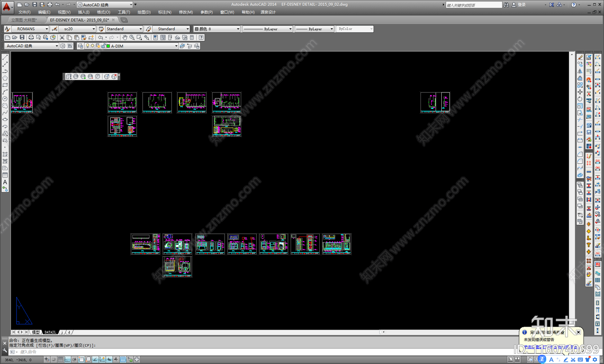
Task: Open the 文件(F) menu
Action: click(x=25, y=12)
